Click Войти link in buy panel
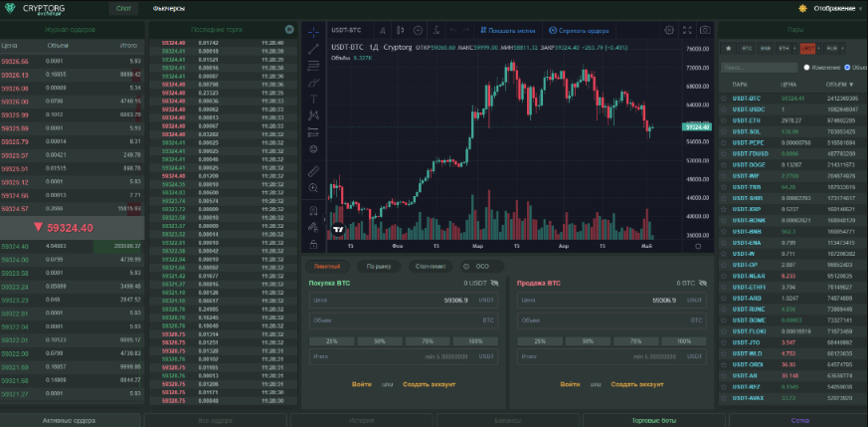 [362, 384]
